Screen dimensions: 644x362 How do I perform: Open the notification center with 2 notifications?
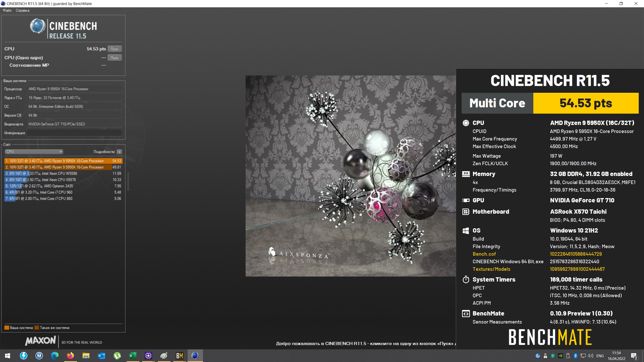634,356
